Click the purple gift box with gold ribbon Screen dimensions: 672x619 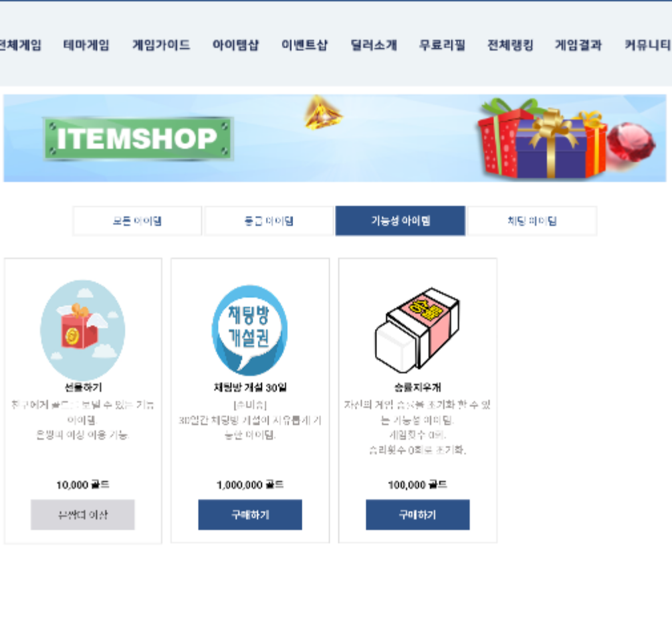click(552, 145)
